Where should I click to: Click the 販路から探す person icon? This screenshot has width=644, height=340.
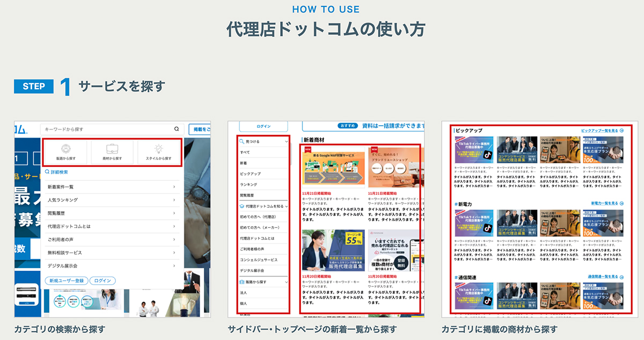pyautogui.click(x=65, y=149)
